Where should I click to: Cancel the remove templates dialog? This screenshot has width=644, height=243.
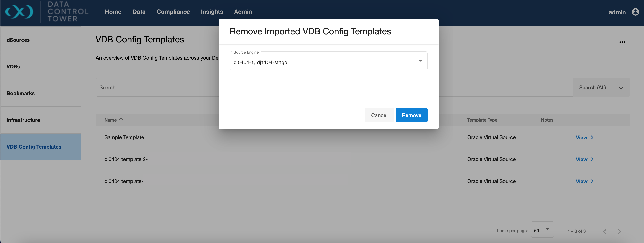tap(379, 115)
